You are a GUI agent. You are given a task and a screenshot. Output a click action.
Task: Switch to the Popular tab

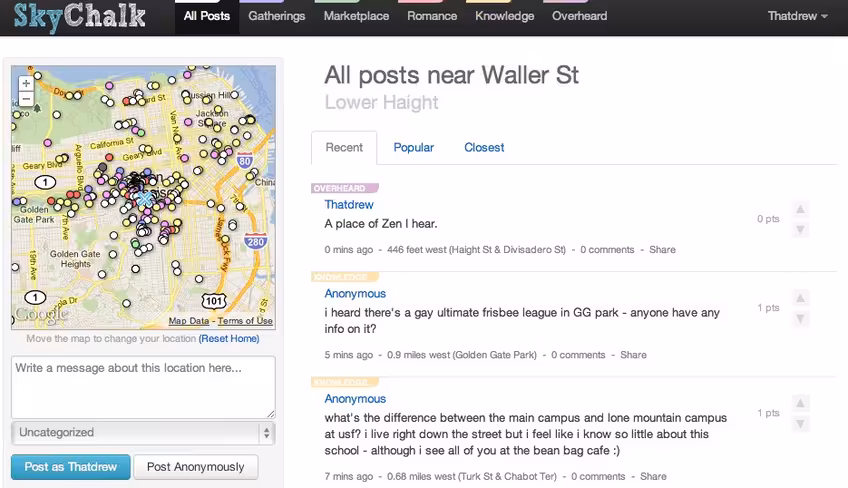(x=413, y=148)
